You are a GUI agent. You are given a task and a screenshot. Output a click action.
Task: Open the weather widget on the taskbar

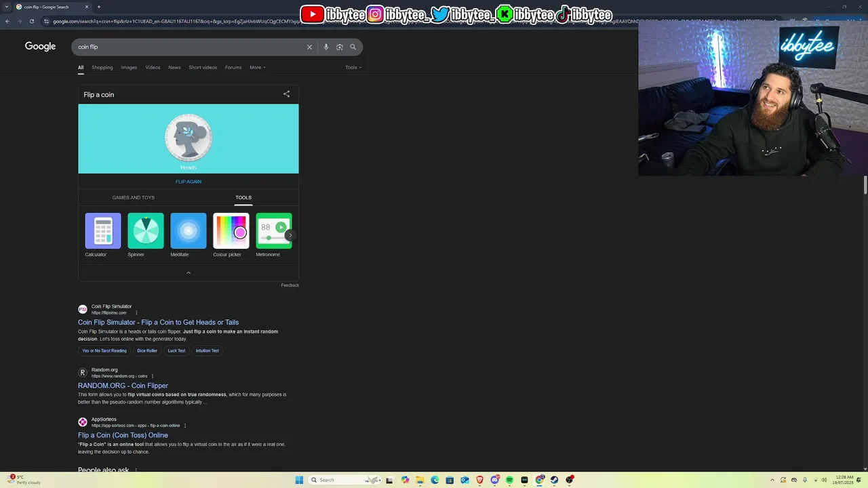(24, 480)
